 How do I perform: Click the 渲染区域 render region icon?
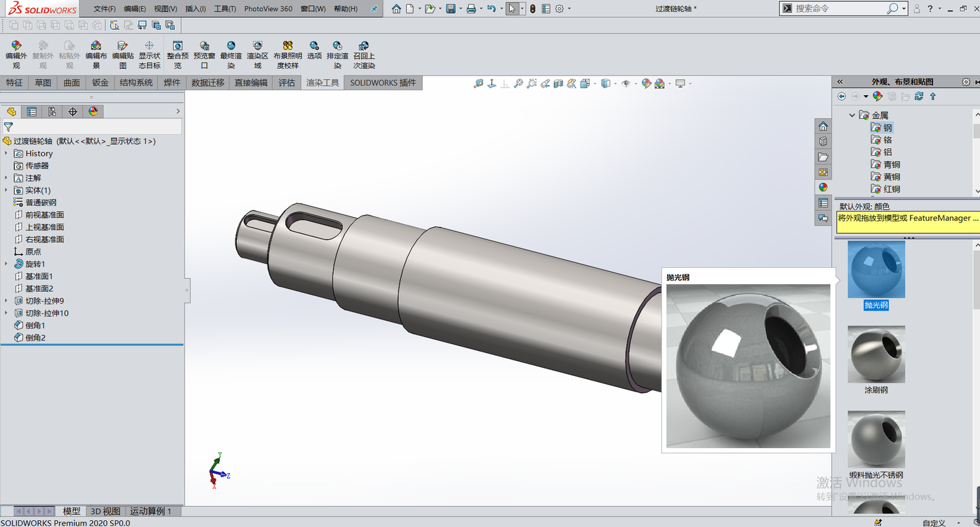click(257, 55)
